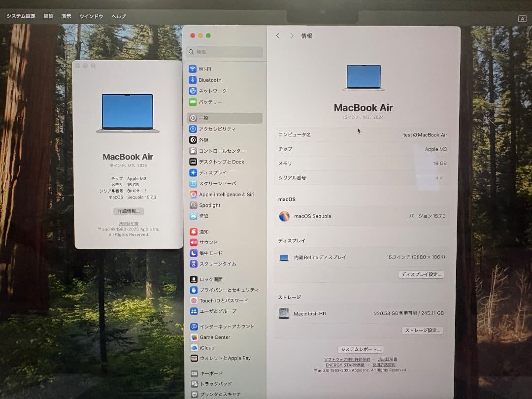Navigate back using the left chevron arrow
This screenshot has width=532, height=399.
(278, 35)
